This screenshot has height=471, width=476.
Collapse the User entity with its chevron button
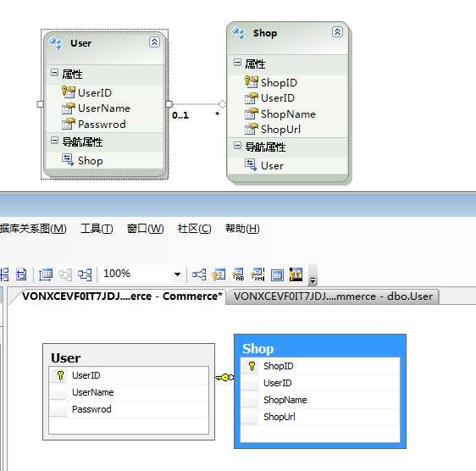(x=154, y=42)
